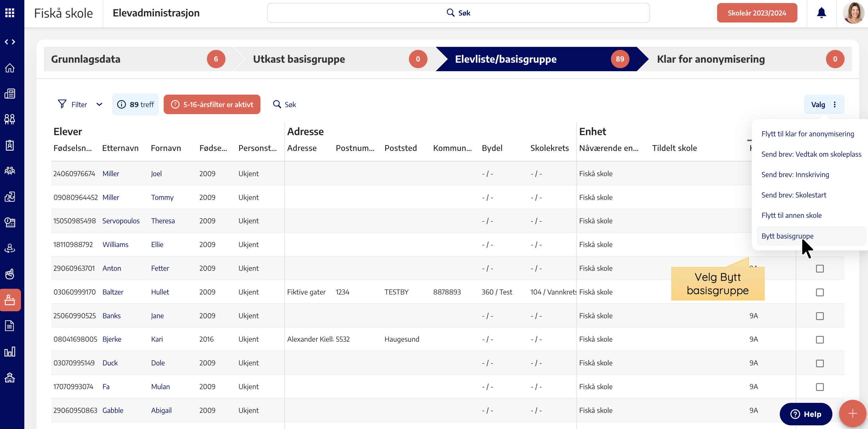Click address cell Fiktive gater
The height and width of the screenshot is (429, 868).
(306, 292)
